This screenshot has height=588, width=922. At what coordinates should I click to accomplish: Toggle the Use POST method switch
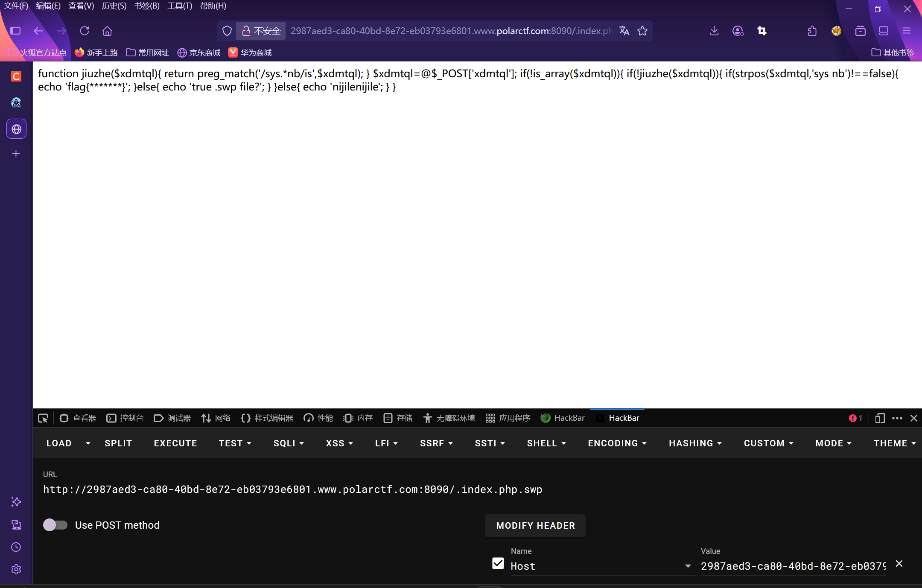click(55, 525)
